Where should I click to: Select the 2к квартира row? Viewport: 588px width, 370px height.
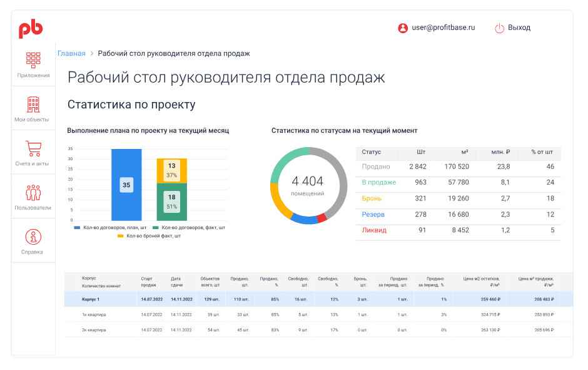(x=318, y=330)
